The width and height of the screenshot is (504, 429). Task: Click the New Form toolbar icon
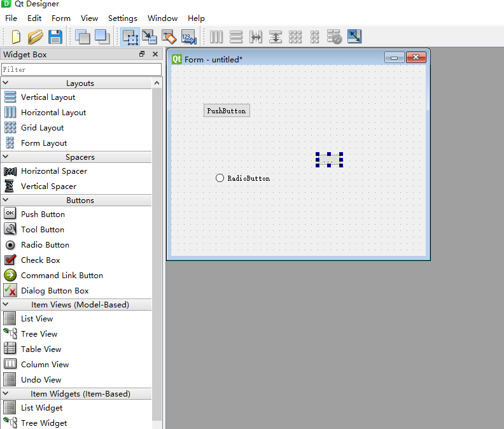(x=16, y=37)
